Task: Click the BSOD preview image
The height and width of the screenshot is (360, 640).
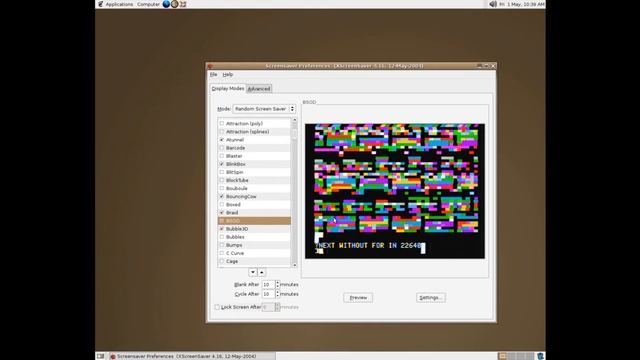Action: (395, 191)
